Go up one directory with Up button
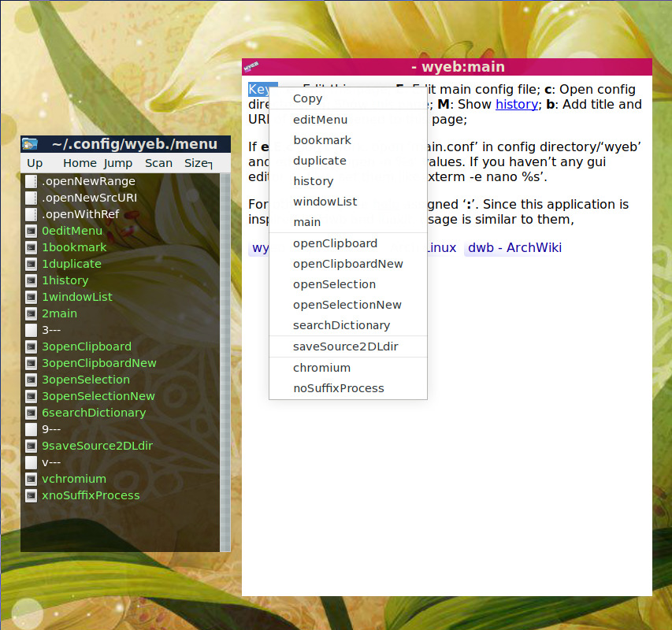Image resolution: width=672 pixels, height=630 pixels. (35, 163)
